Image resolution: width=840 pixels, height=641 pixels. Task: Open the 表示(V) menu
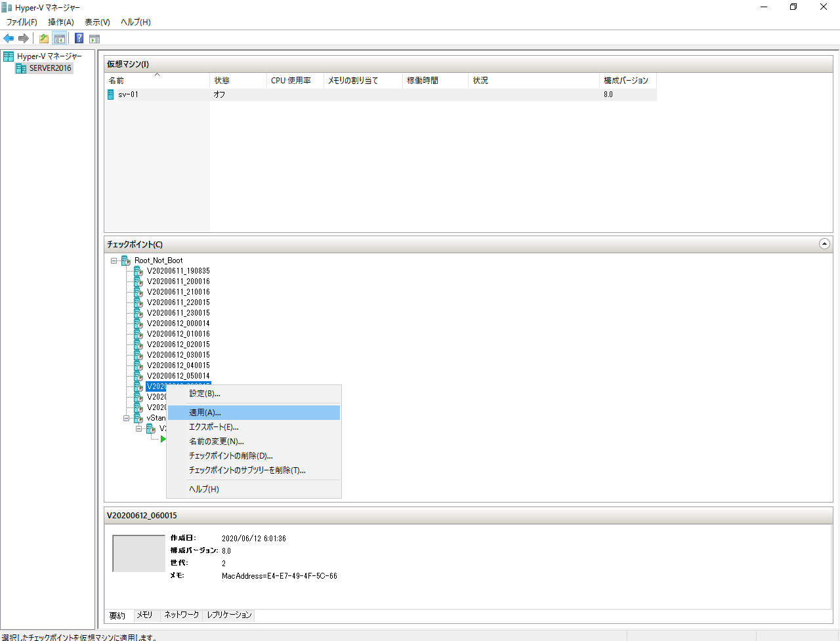(x=97, y=22)
